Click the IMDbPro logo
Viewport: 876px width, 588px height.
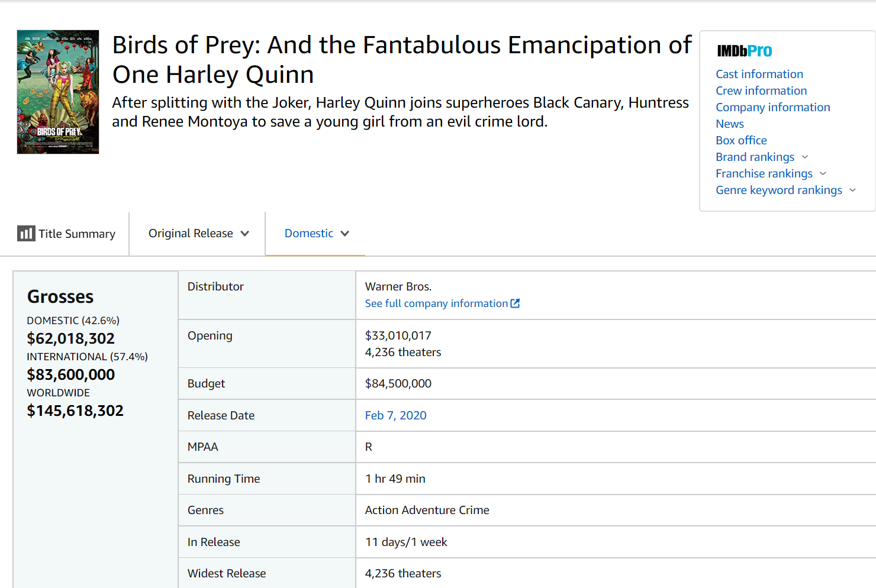pos(744,51)
